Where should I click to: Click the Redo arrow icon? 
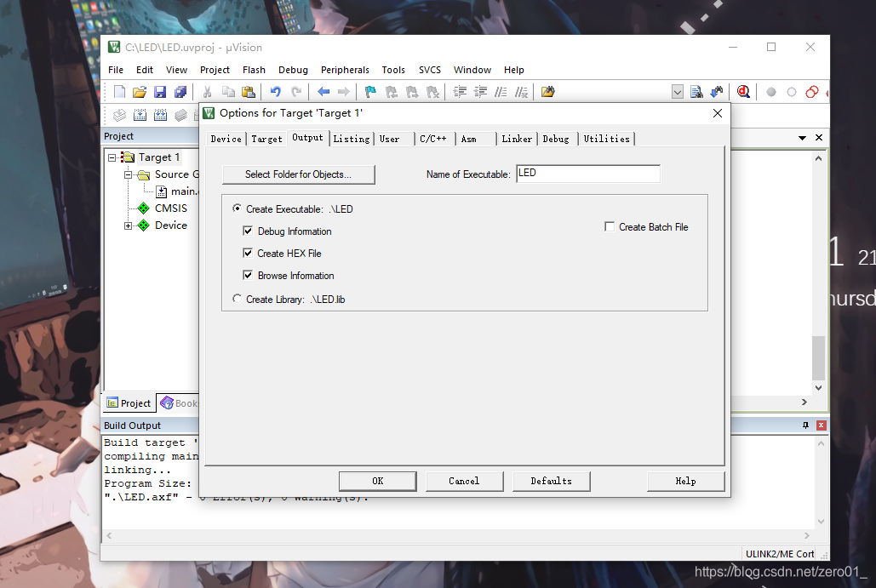(x=296, y=92)
